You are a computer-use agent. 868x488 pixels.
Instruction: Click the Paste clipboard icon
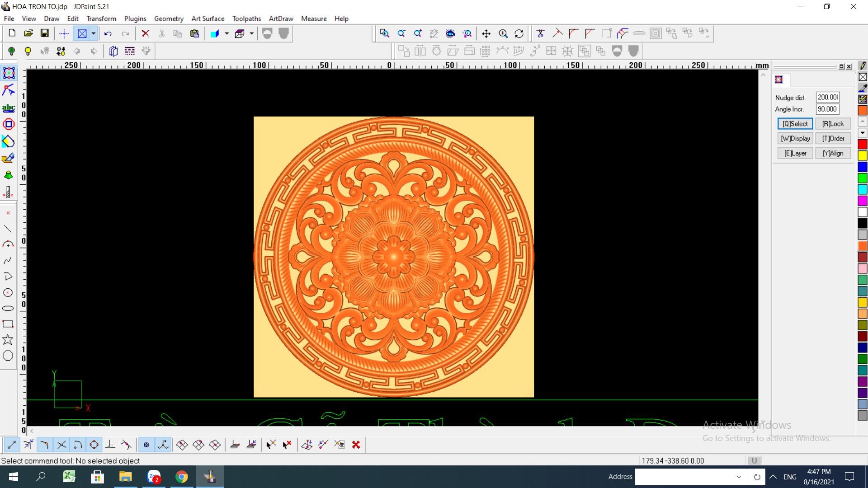pyautogui.click(x=194, y=33)
